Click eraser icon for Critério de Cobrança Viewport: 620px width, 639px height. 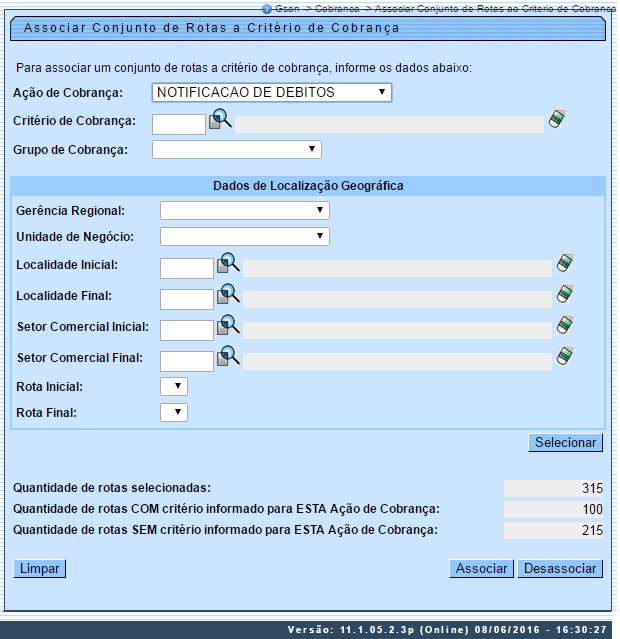click(557, 120)
